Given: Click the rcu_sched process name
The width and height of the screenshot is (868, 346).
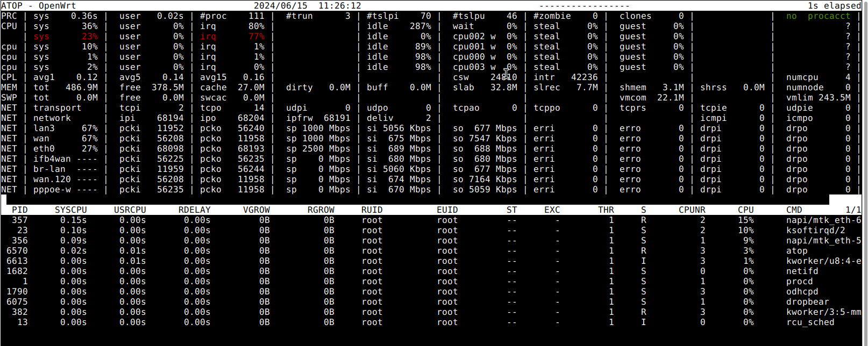Looking at the screenshot, I should [810, 322].
